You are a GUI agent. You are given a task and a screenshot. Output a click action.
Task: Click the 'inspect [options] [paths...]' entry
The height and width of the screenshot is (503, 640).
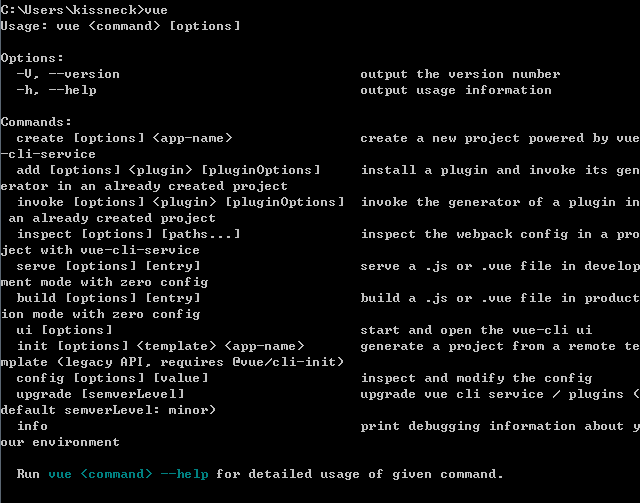tap(128, 234)
